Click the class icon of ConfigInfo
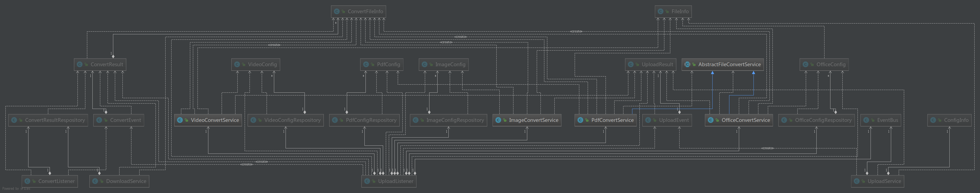 tap(933, 120)
